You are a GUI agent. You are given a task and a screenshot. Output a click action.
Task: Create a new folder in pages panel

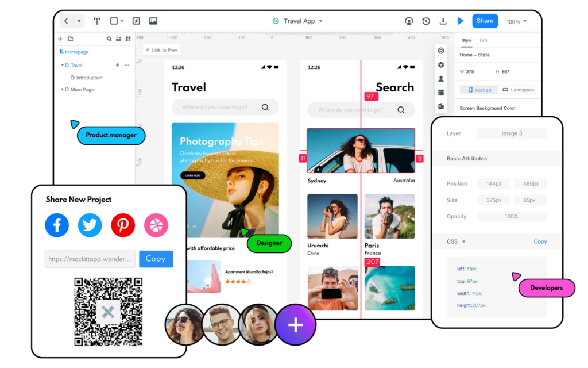71,39
